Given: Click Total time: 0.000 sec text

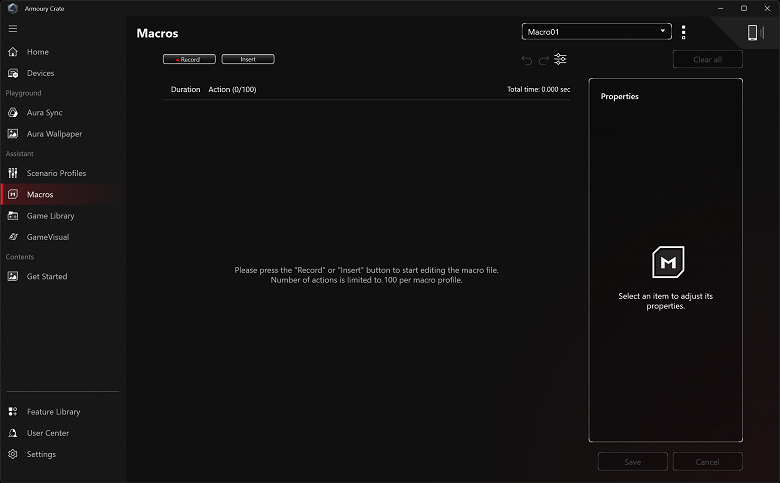Looking at the screenshot, I should click(x=538, y=90).
